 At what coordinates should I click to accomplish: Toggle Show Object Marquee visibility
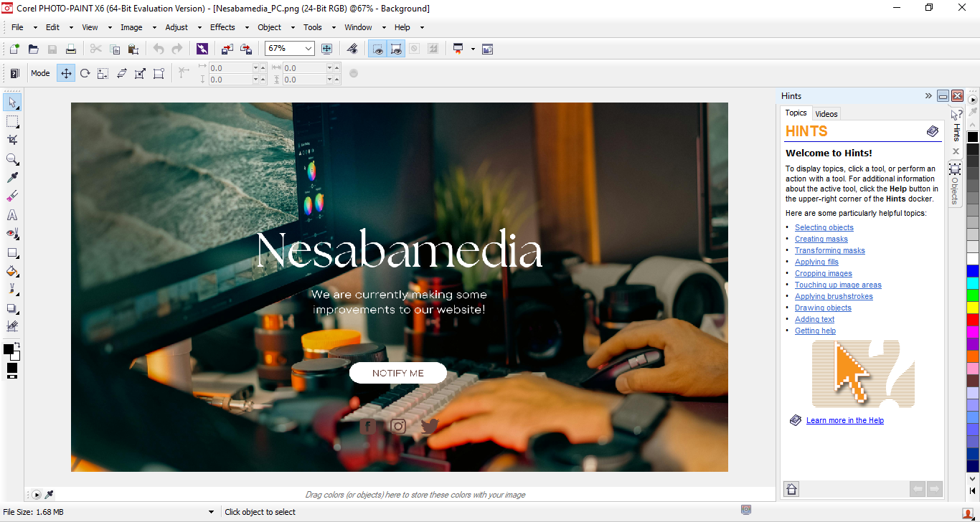tap(395, 49)
